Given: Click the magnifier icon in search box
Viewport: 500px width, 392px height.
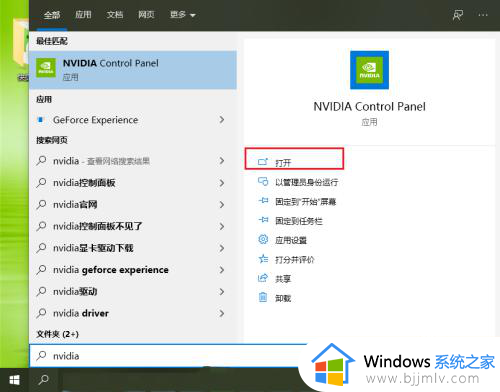Looking at the screenshot, I should pos(41,356).
